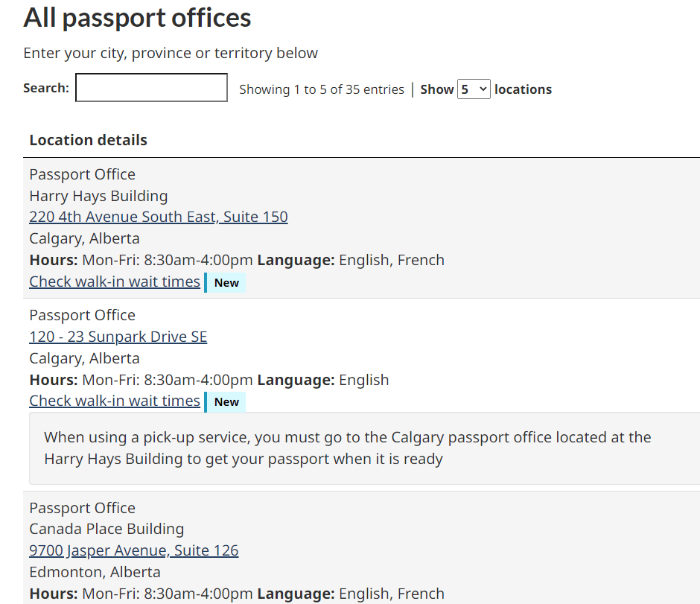700x604 pixels.
Task: Click the Search: label
Action: pyautogui.click(x=46, y=88)
